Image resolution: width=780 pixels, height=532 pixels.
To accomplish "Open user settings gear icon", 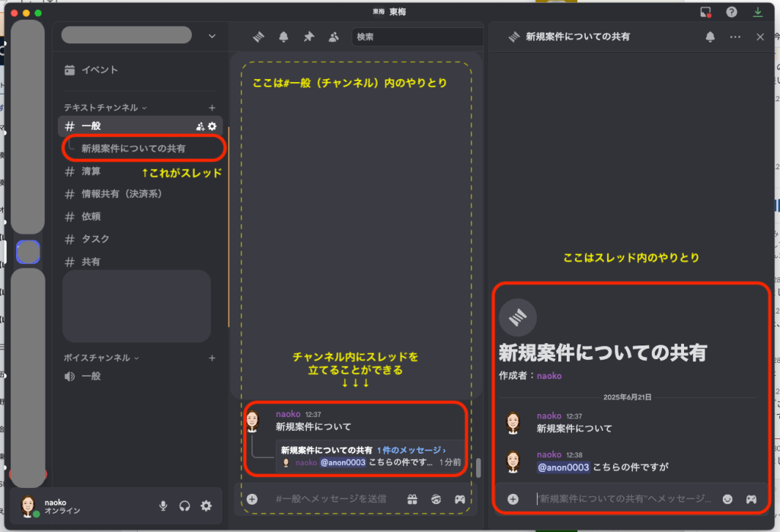I will (206, 505).
